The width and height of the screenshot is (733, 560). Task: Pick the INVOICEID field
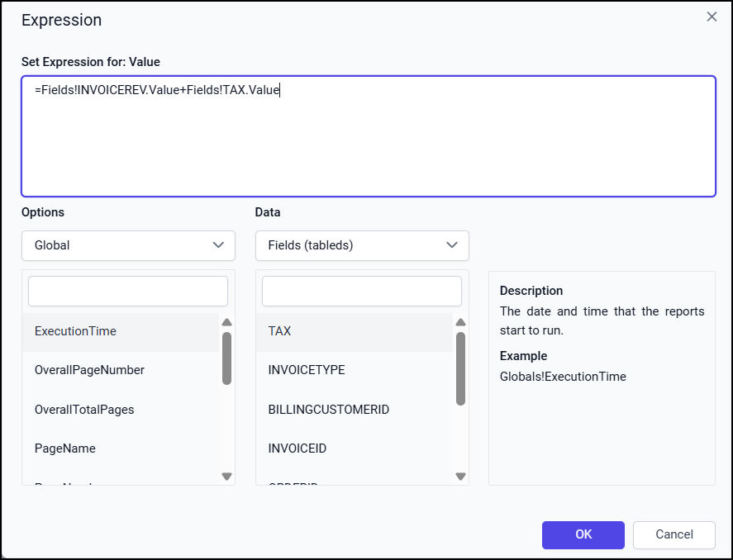click(x=297, y=448)
